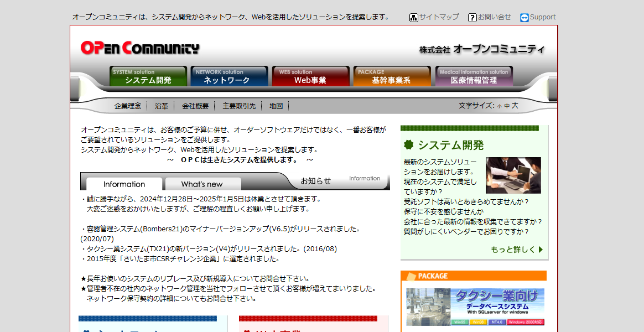
Task: Go to the 沿革 page
Action: click(x=162, y=106)
